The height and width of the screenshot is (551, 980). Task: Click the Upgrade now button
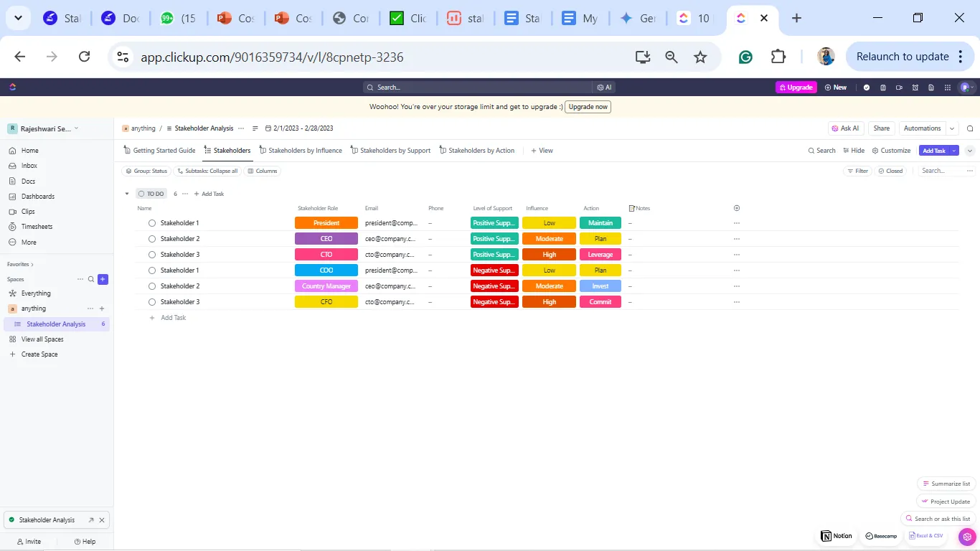pos(588,107)
